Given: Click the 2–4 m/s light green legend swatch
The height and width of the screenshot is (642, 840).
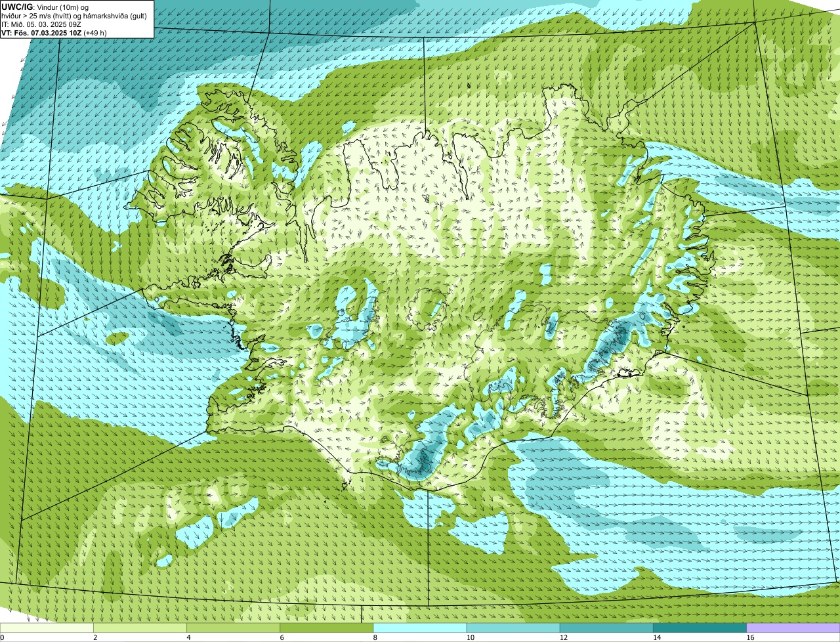Looking at the screenshot, I should point(140,628).
